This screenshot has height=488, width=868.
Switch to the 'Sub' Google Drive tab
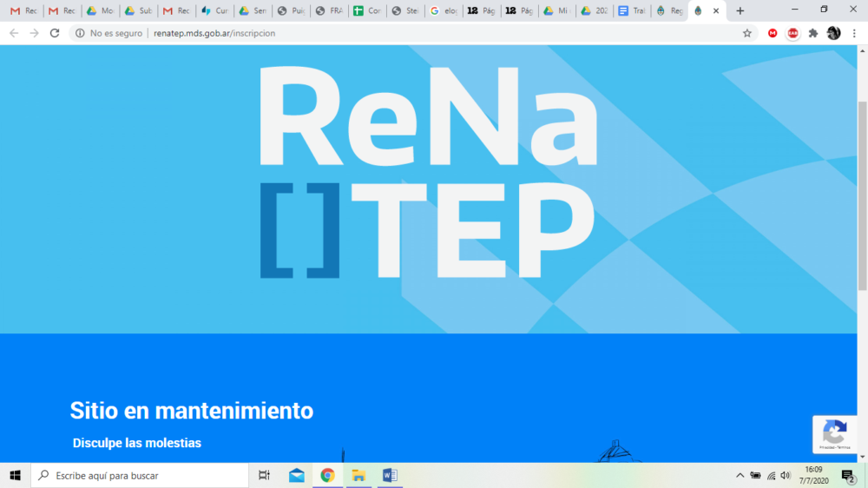point(138,10)
